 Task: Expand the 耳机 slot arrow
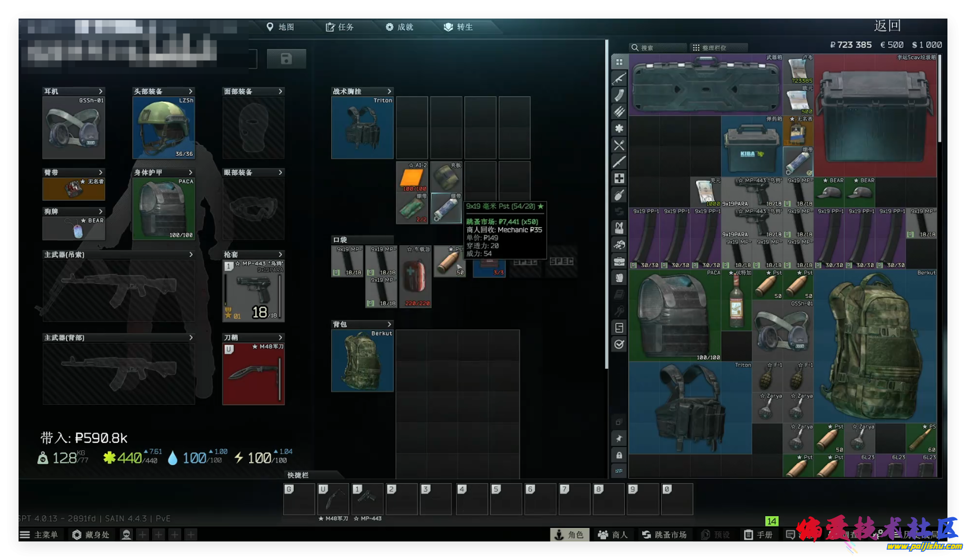(x=101, y=91)
